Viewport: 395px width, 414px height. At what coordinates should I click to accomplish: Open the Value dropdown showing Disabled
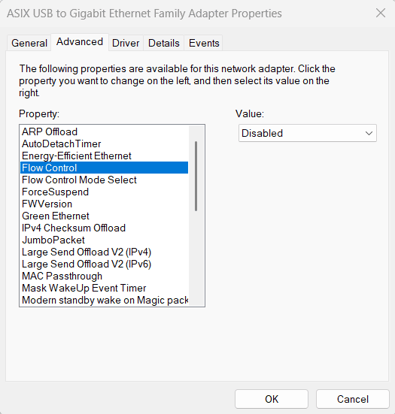coord(307,133)
